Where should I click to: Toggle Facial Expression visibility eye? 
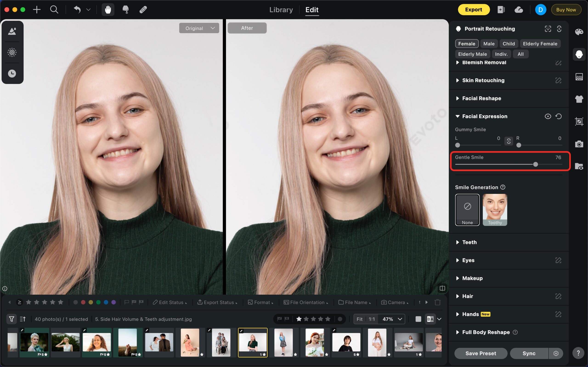tap(548, 116)
